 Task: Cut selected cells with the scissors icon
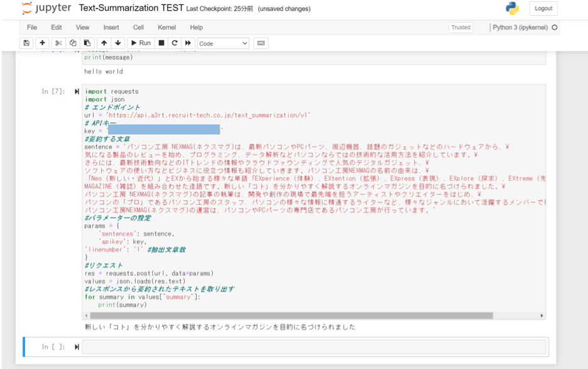coord(58,43)
